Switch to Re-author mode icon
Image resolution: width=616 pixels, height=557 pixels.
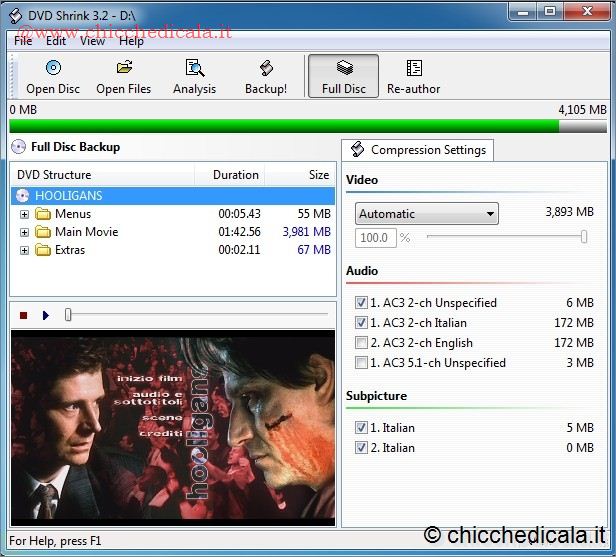414,68
